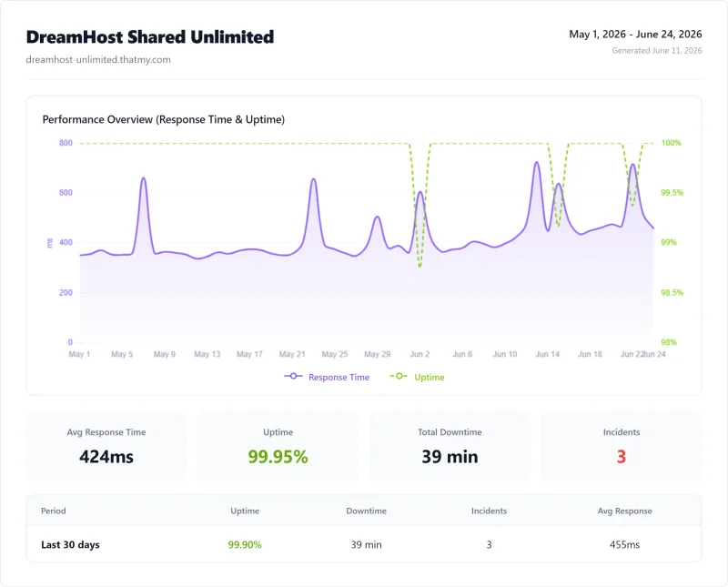Viewport: 728px width, 587px height.
Task: Click the Jun 10 x-axis label
Action: 505,354
